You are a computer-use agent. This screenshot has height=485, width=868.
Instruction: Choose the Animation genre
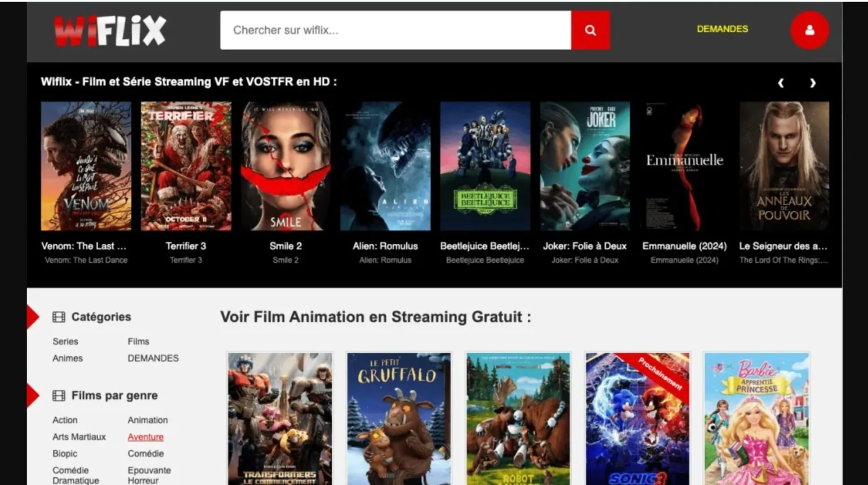point(147,420)
